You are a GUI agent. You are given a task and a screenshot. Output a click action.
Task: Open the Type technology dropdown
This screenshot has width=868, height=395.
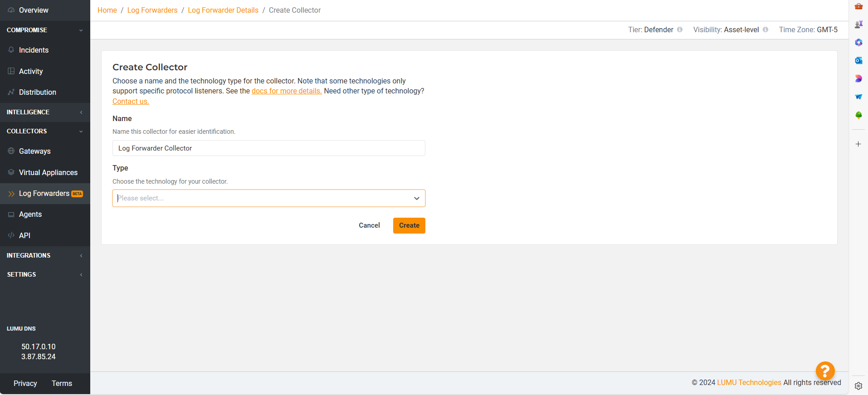(268, 198)
